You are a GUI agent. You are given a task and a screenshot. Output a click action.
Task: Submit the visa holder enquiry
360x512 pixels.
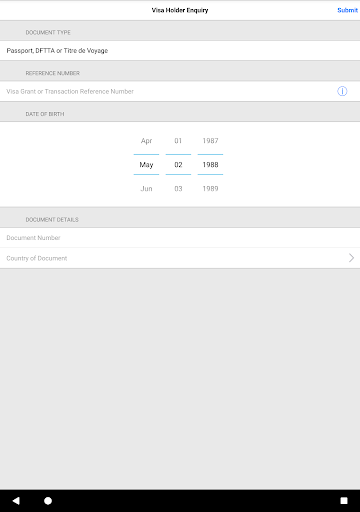[347, 10]
